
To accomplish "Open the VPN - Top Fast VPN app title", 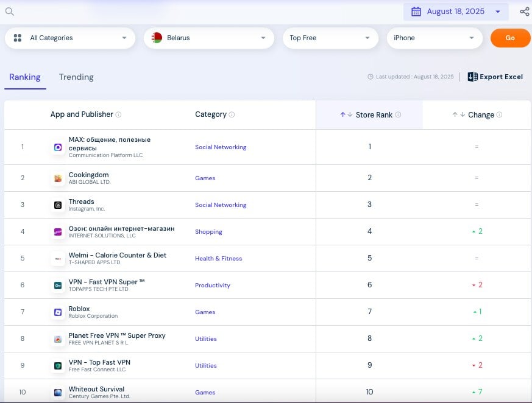I will coord(99,362).
